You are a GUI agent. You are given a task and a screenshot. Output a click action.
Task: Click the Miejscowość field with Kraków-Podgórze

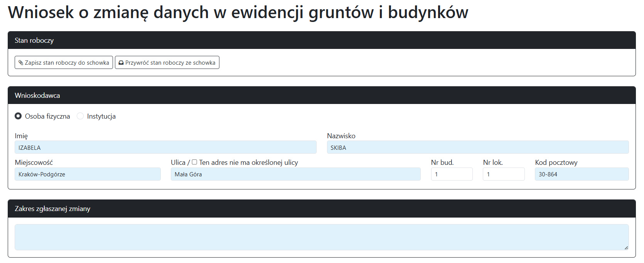(88, 174)
